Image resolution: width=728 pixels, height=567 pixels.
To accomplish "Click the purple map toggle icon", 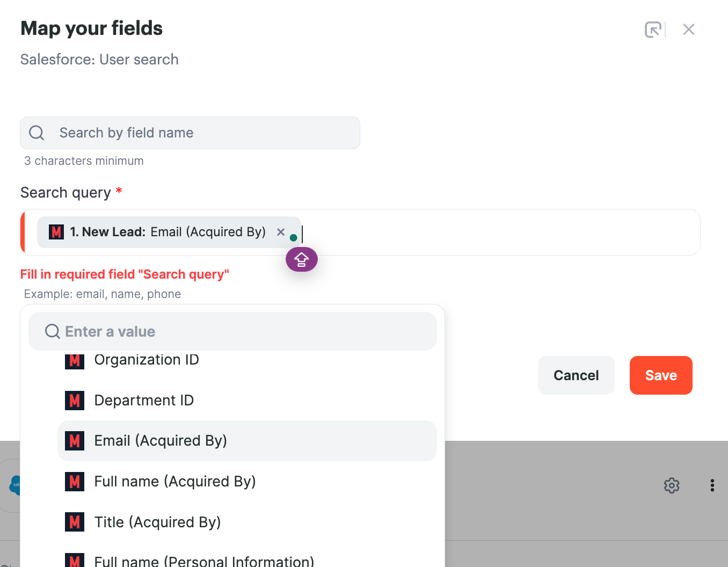I will [301, 259].
